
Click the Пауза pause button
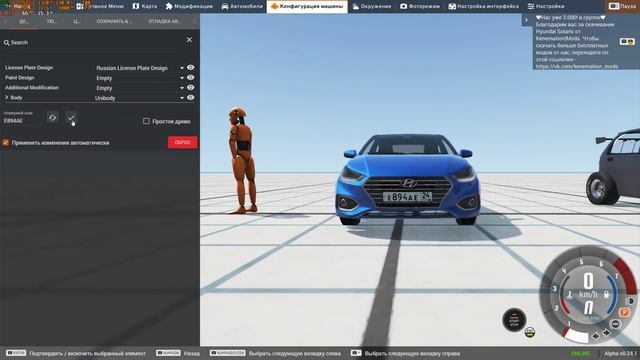(x=622, y=6)
